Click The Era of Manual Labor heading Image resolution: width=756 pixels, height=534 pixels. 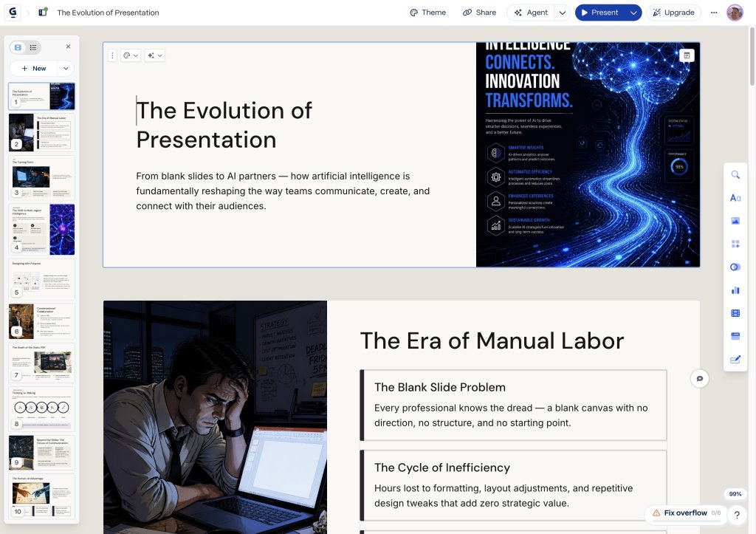click(492, 340)
